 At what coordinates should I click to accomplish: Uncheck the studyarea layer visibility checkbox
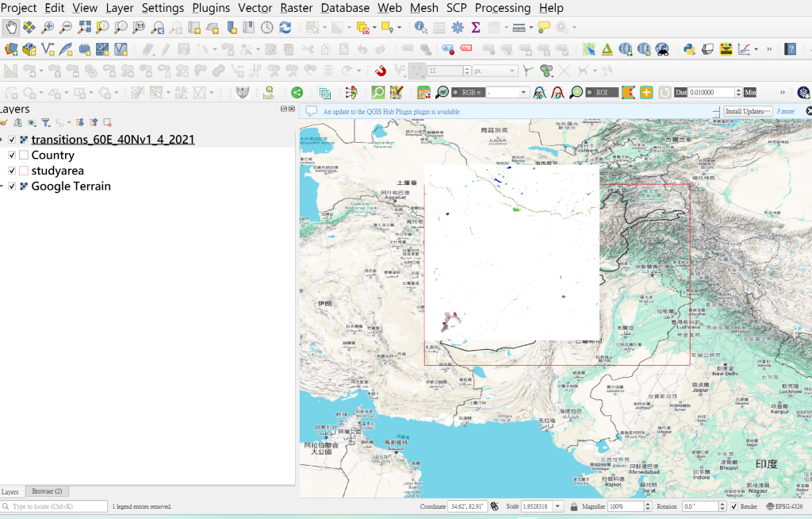[x=12, y=171]
